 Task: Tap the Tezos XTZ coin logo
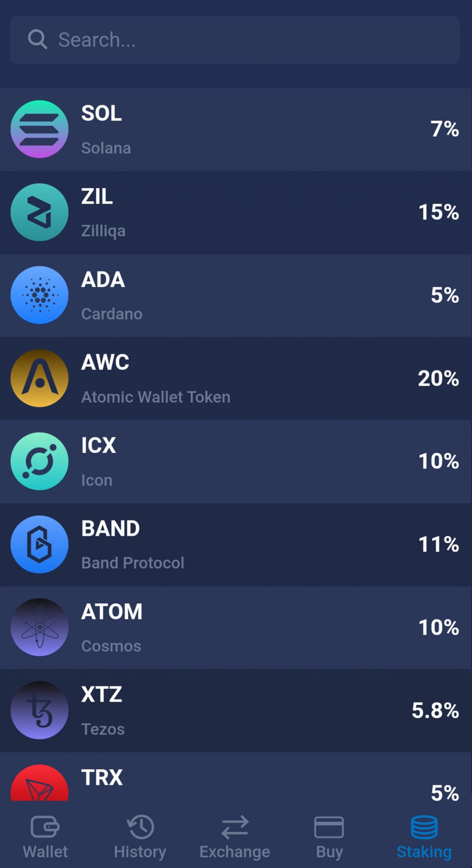pyautogui.click(x=40, y=710)
